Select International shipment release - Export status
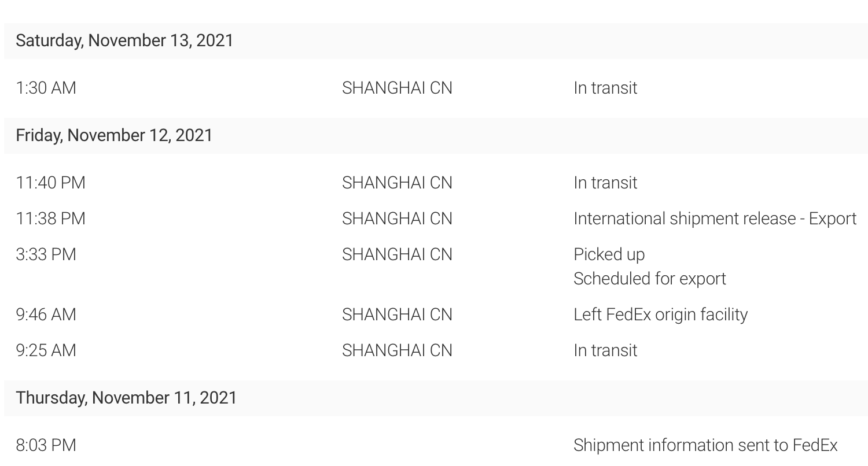This screenshot has height=466, width=868. [715, 219]
